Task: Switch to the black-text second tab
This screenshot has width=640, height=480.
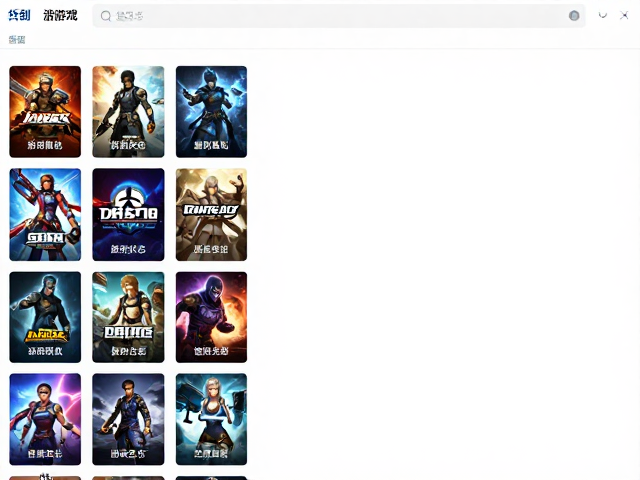Action: click(60, 16)
